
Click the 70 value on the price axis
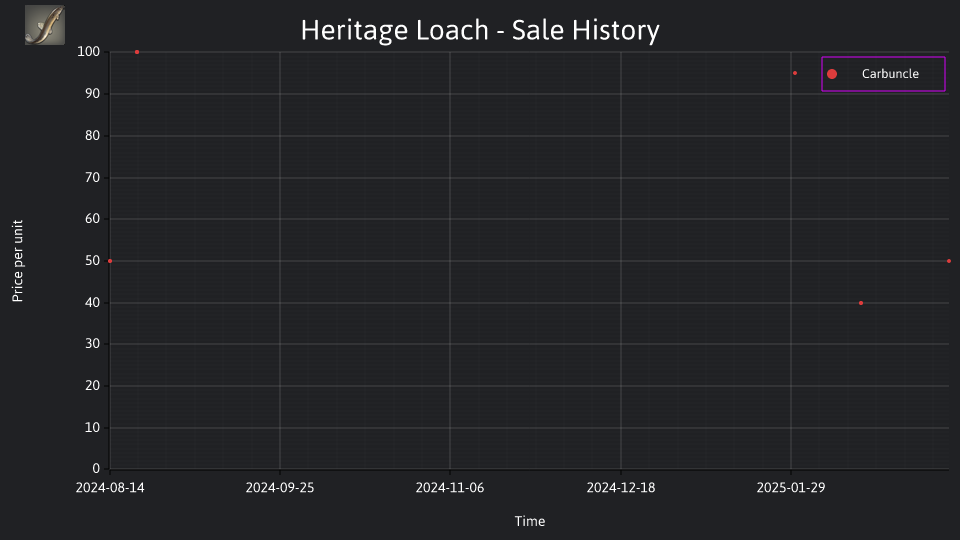click(92, 178)
